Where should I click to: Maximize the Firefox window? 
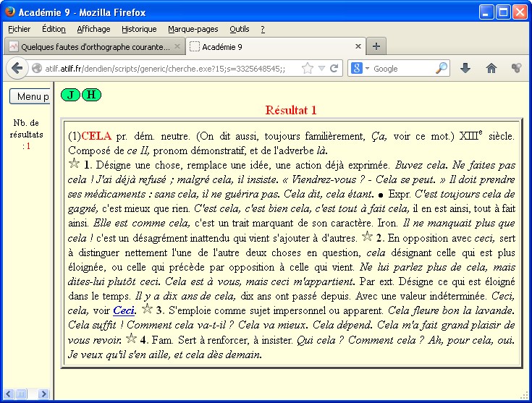[503, 12]
